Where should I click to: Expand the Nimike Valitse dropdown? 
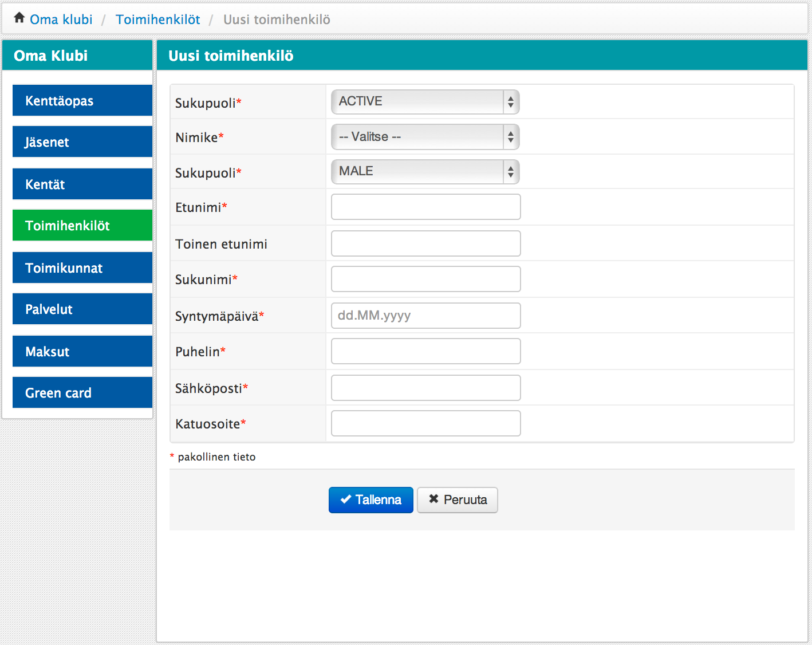425,137
